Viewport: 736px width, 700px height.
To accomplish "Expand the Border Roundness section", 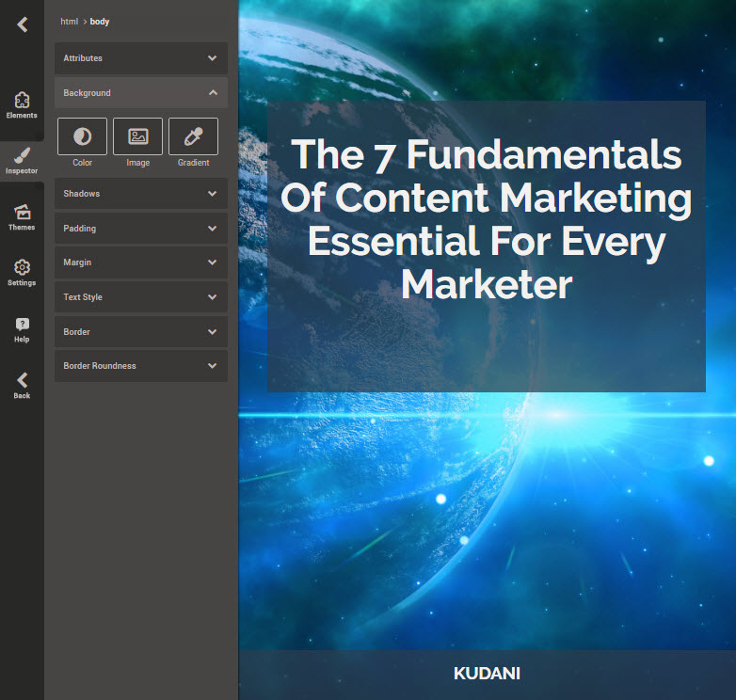I will pos(141,366).
